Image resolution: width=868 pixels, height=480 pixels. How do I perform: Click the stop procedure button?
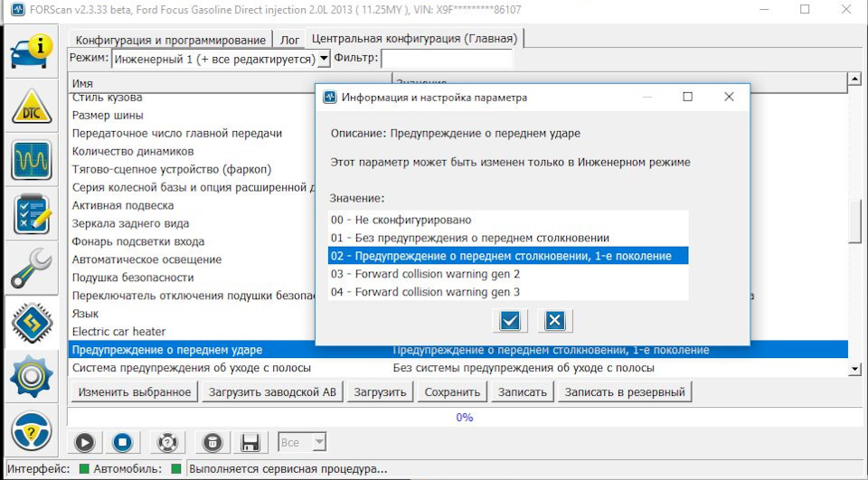(123, 442)
